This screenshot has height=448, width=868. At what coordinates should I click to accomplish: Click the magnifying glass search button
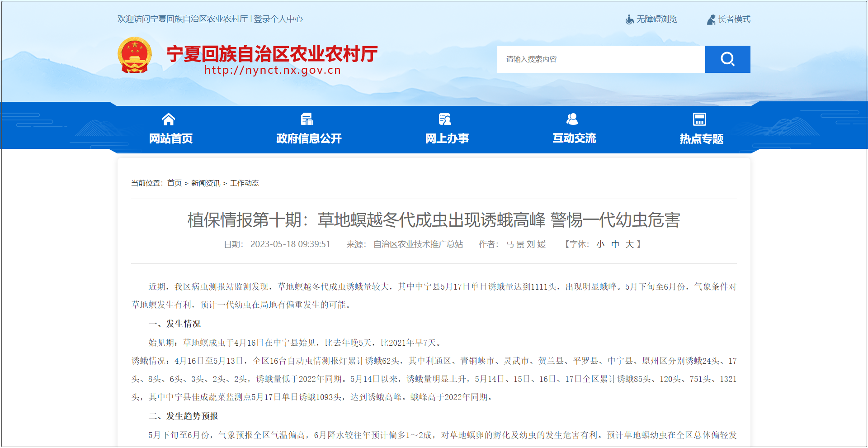727,59
